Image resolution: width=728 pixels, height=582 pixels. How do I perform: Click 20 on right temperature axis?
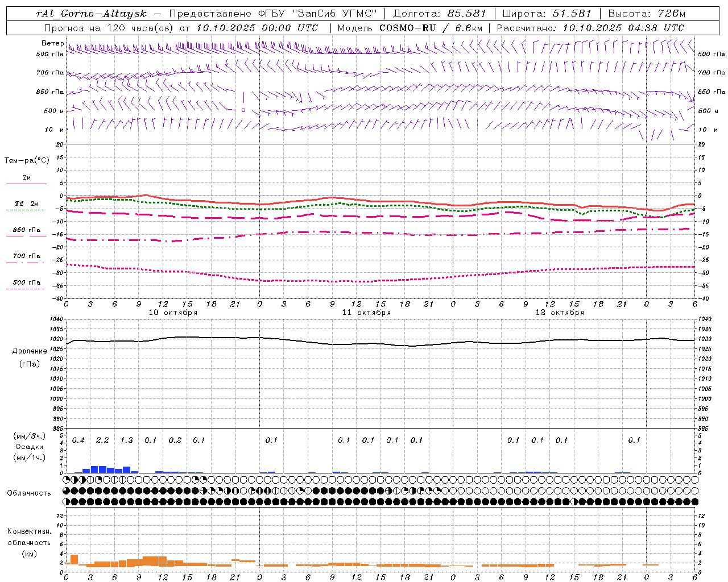701,144
